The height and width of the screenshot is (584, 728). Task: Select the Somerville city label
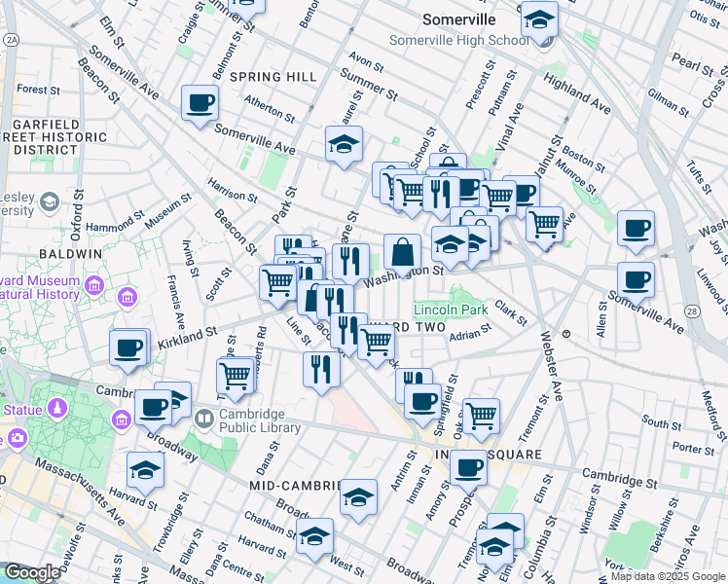click(x=458, y=20)
